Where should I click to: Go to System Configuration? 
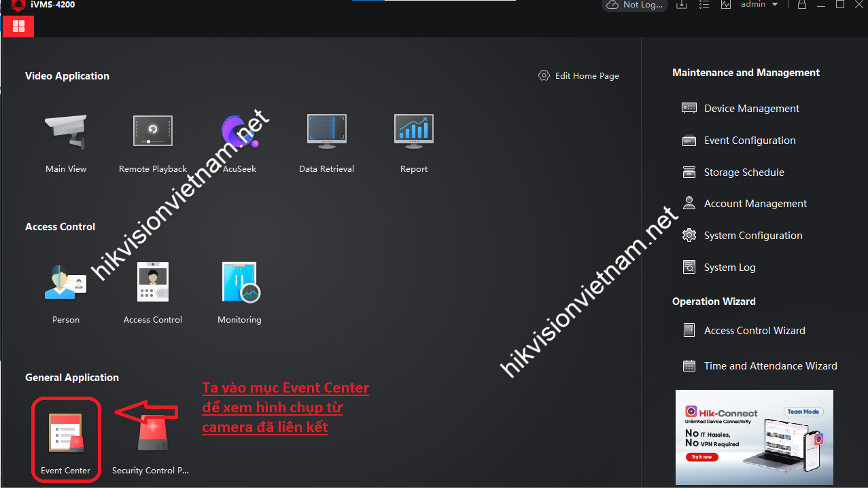point(752,236)
